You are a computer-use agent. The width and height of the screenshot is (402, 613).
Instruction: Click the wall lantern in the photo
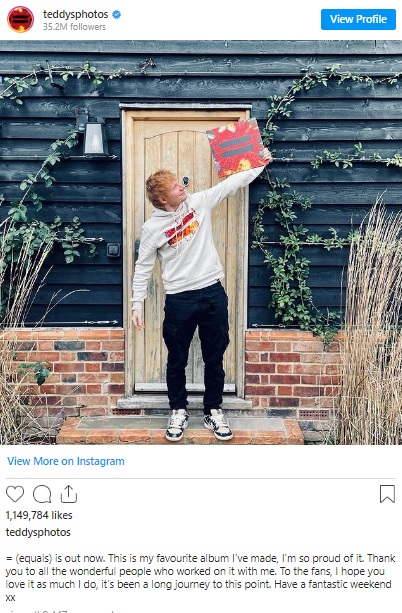pyautogui.click(x=93, y=135)
